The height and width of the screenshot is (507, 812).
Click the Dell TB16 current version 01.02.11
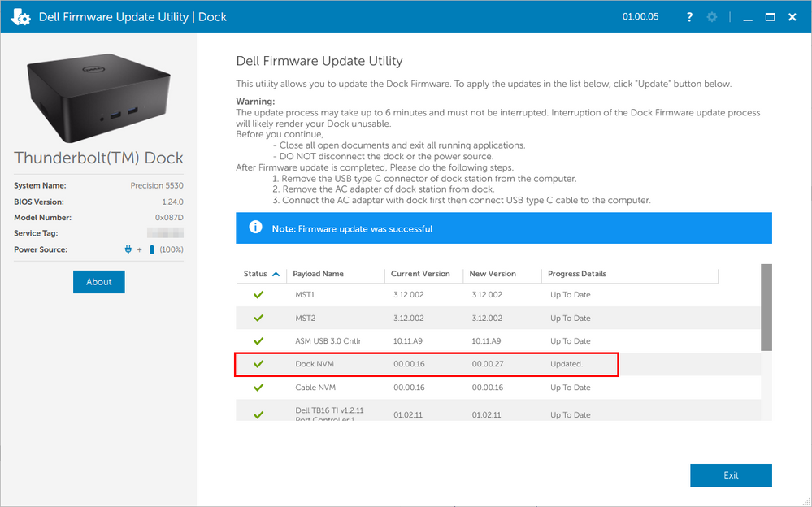coord(407,415)
